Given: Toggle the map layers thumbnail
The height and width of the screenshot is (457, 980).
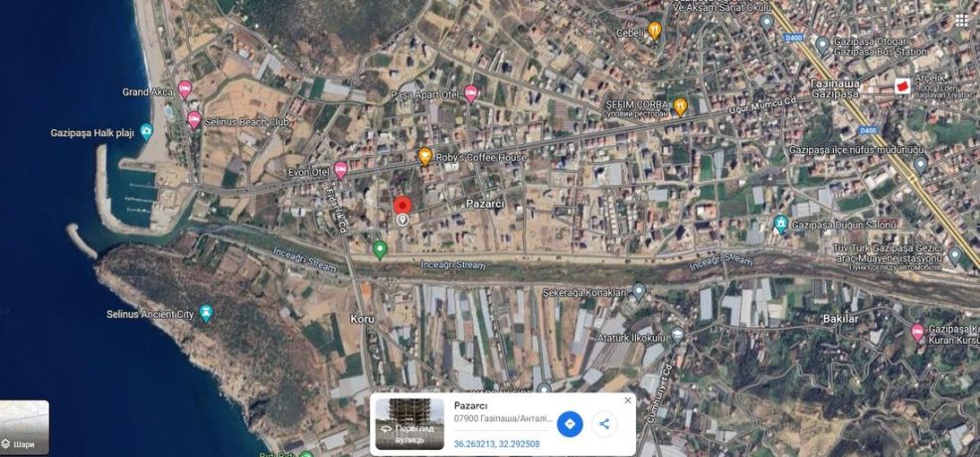Looking at the screenshot, I should (x=24, y=427).
